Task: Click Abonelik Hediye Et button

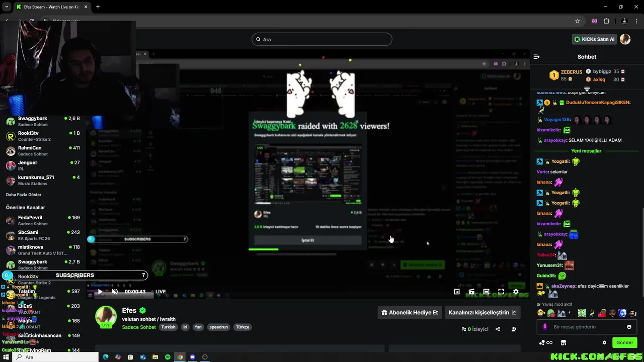Action: tap(410, 312)
